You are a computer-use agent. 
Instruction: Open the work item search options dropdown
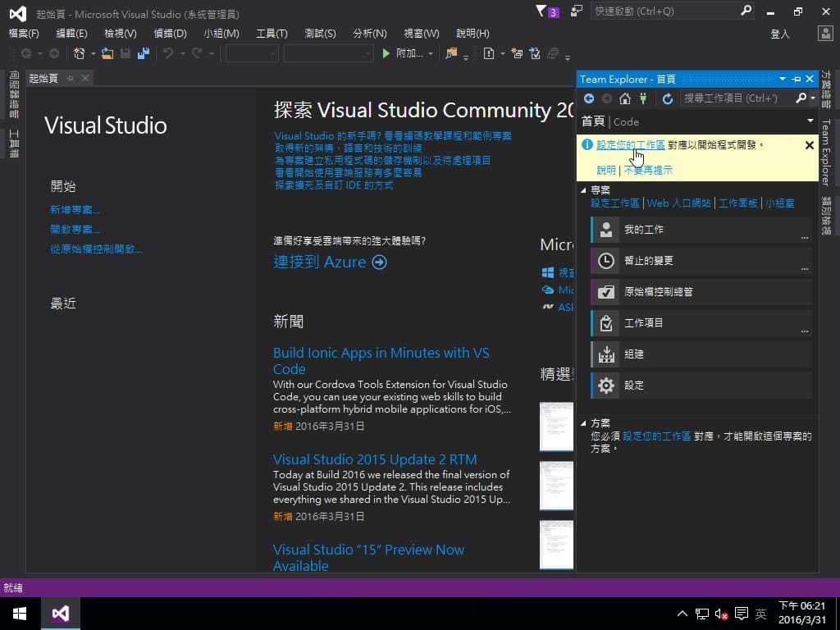(x=813, y=98)
